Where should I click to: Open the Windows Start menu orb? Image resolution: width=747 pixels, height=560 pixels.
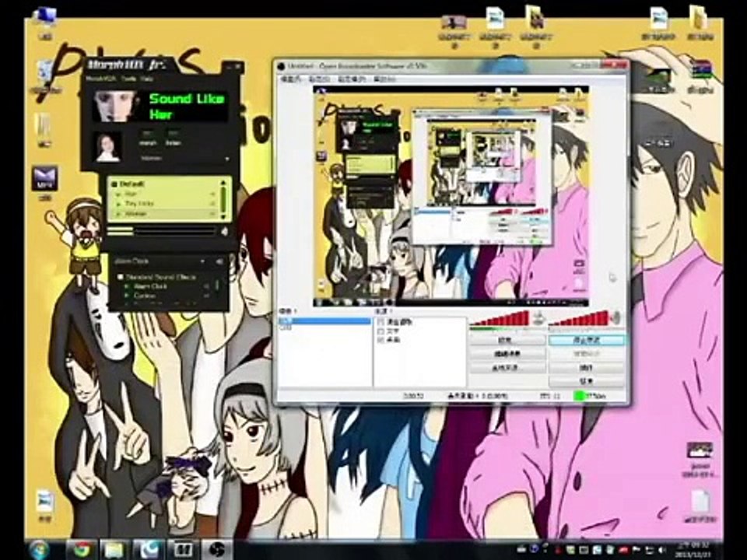click(x=40, y=550)
